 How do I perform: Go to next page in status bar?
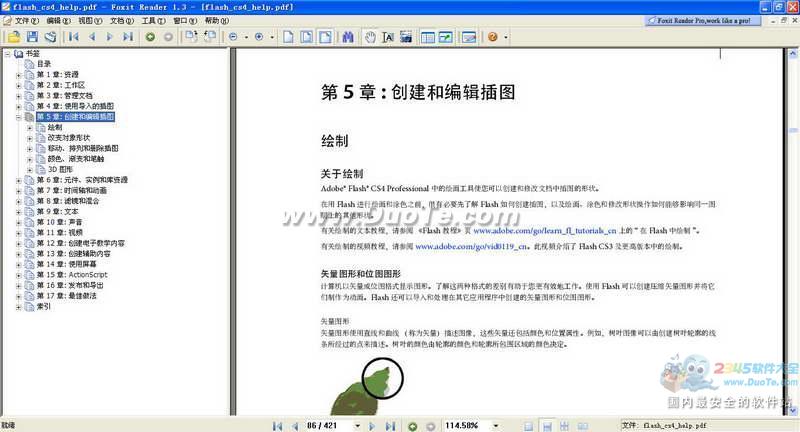[x=372, y=426]
